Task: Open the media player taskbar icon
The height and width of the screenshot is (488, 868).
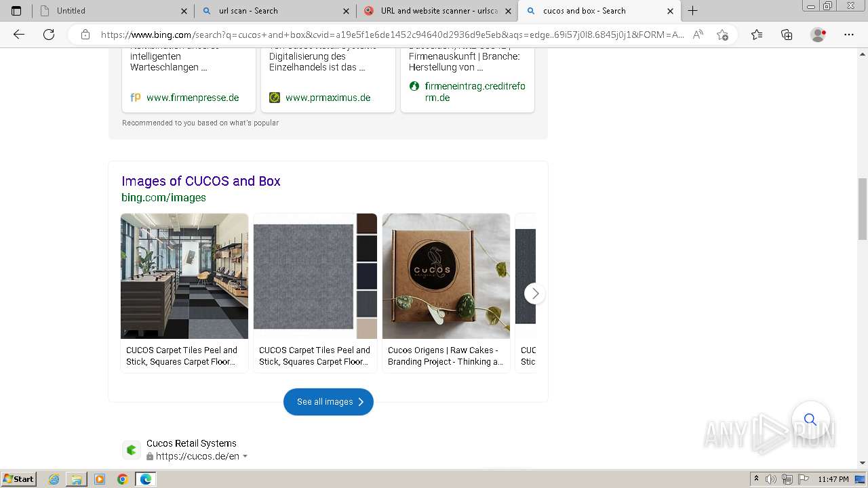Action: coord(100,479)
